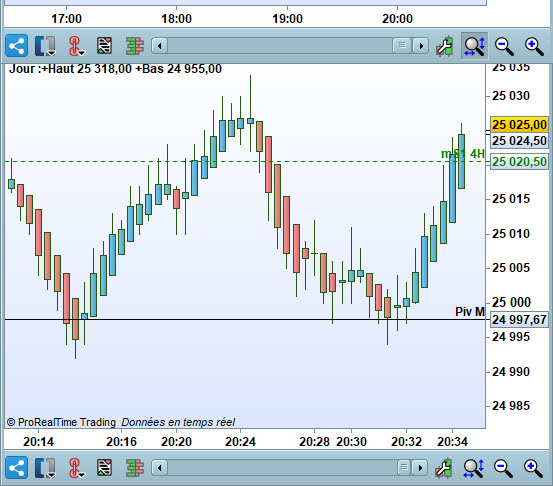Toggle the auto-zoom magnifier in bottom toolbar

point(474,468)
